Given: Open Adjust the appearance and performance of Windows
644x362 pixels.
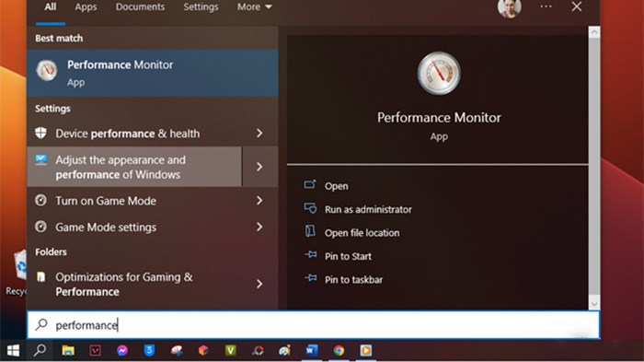Looking at the screenshot, I should click(134, 167).
